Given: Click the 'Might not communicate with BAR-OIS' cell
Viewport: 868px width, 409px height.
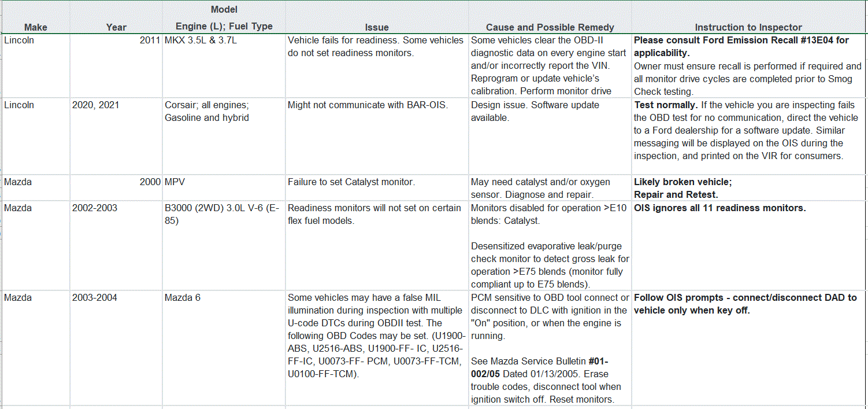Looking at the screenshot, I should click(377, 137).
